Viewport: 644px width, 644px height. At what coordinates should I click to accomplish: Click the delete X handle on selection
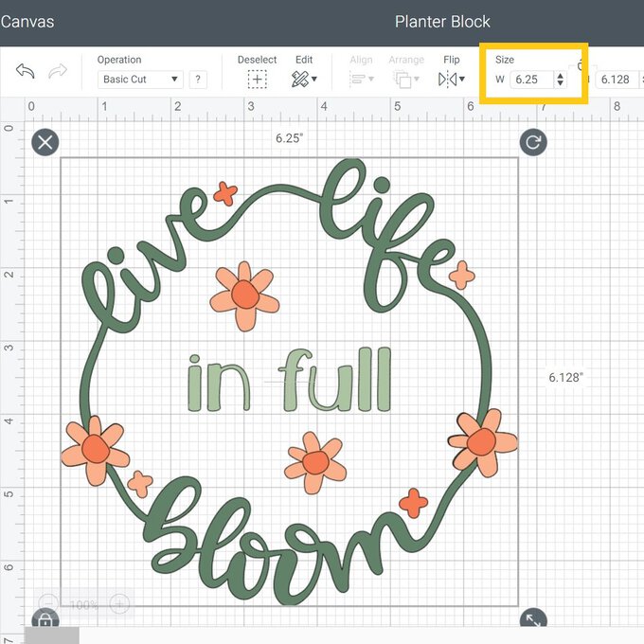click(x=45, y=143)
